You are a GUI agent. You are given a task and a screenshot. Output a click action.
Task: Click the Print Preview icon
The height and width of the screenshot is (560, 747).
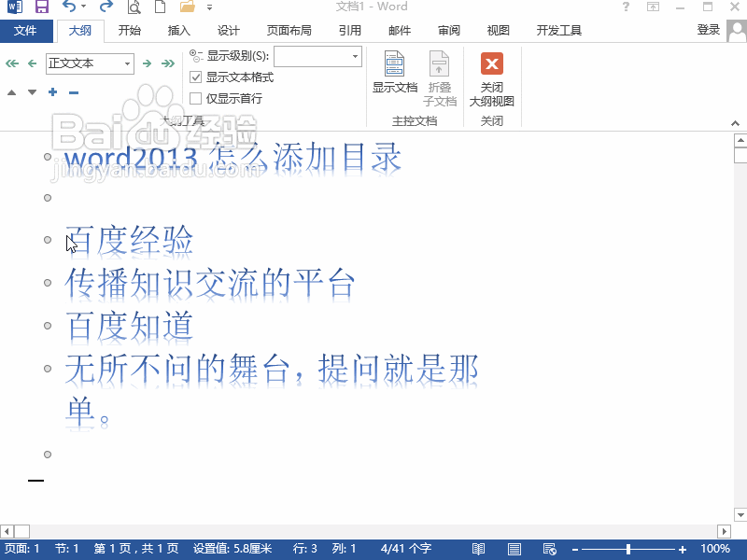134,7
